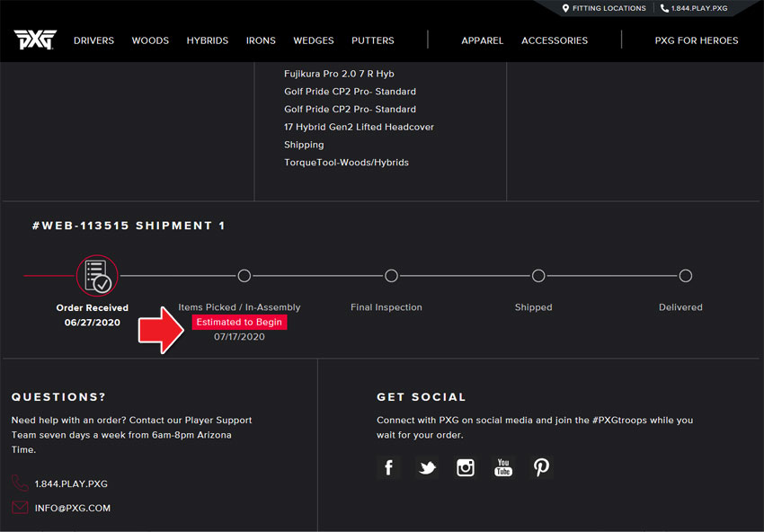
Task: Go to PXG For Heroes
Action: pyautogui.click(x=697, y=40)
